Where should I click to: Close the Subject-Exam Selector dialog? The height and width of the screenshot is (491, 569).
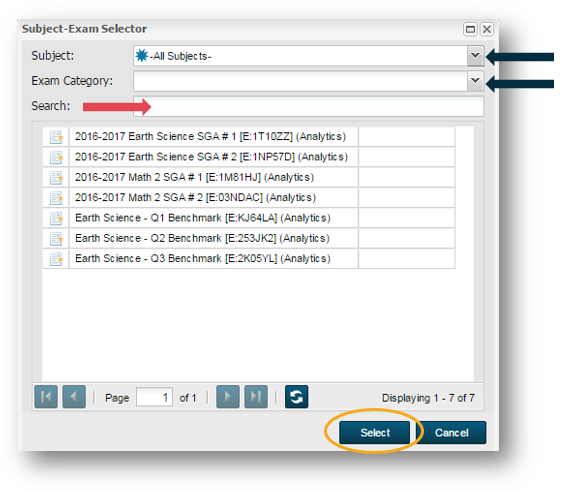[487, 29]
